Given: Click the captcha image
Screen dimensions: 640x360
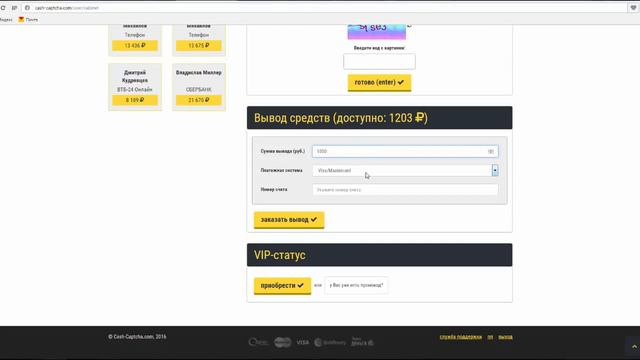Looking at the screenshot, I should [x=377, y=31].
